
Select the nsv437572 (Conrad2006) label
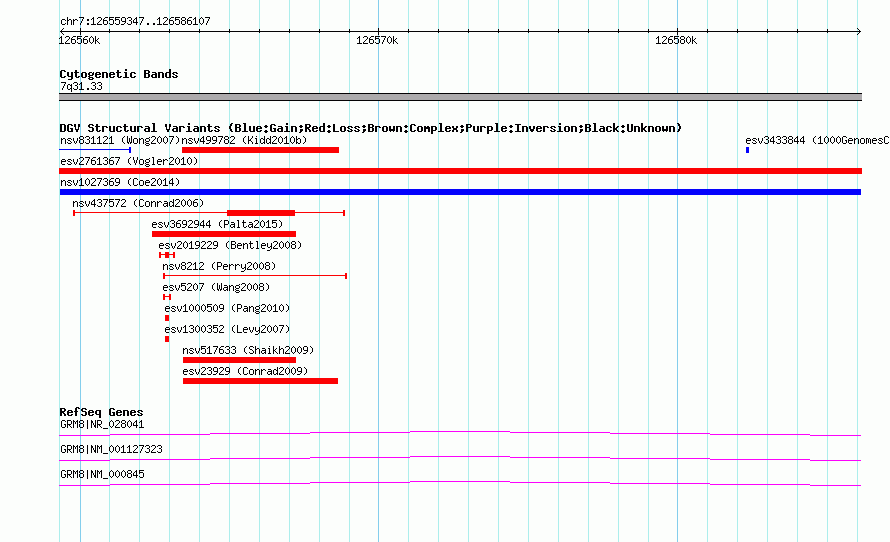[x=138, y=203]
